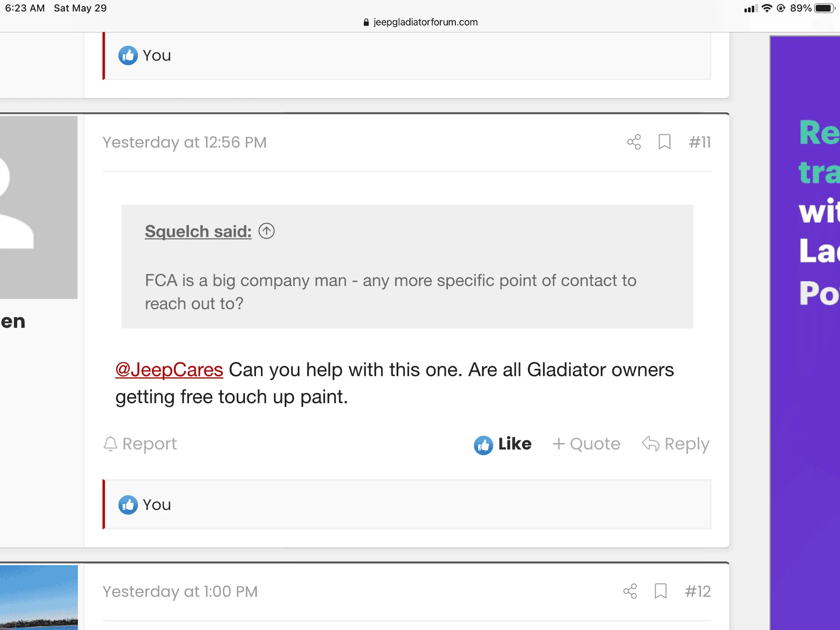Open permalink #11
Viewport: 840px width, 630px height.
[699, 142]
